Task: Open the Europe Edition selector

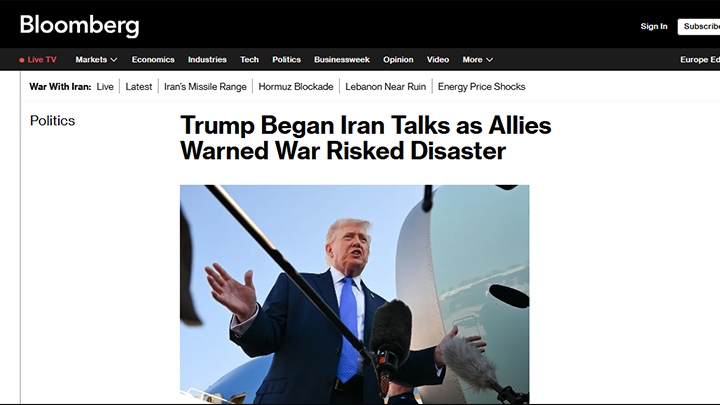Action: [699, 60]
